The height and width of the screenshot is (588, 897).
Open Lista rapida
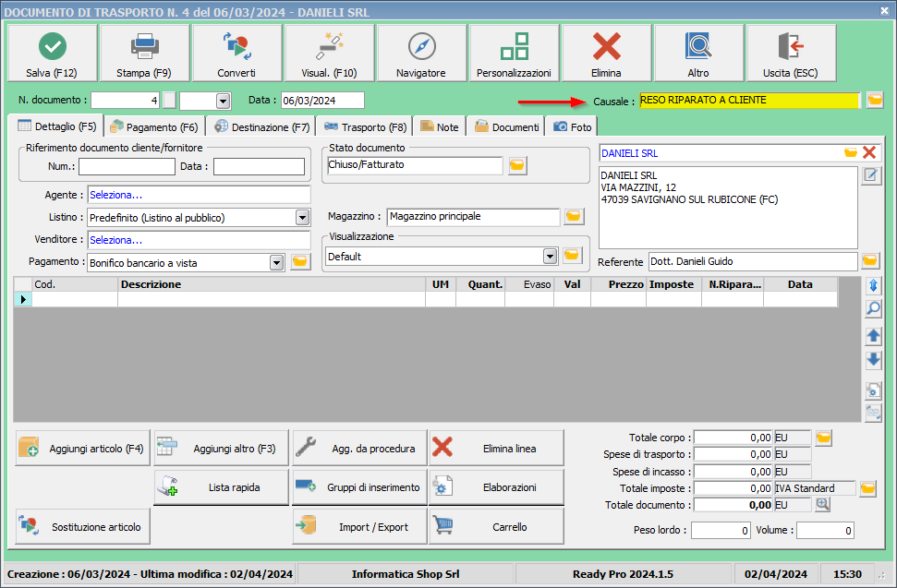point(222,486)
